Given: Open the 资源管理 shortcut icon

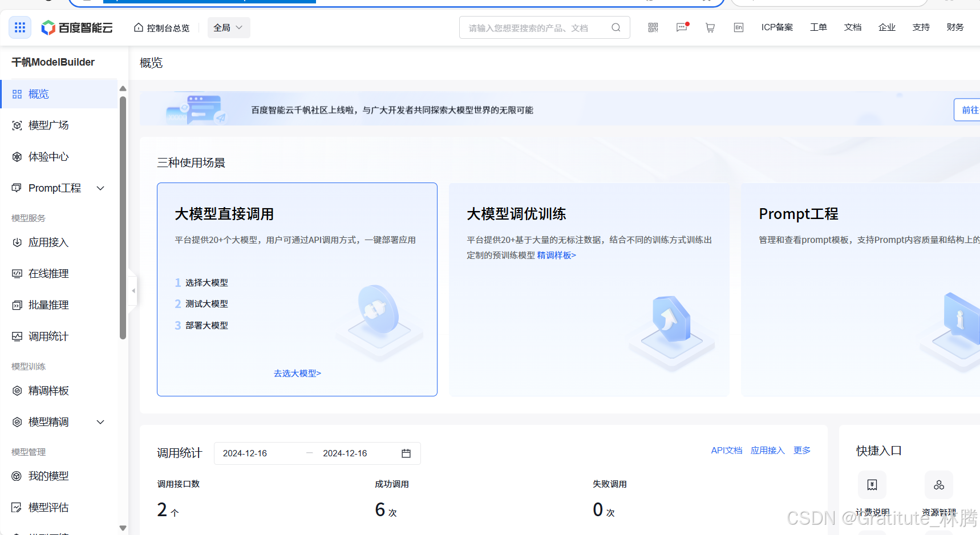Looking at the screenshot, I should [939, 485].
